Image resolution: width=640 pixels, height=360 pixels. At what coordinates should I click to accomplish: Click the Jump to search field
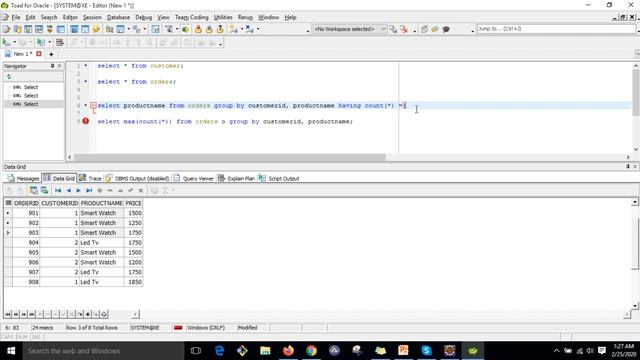[x=556, y=29]
